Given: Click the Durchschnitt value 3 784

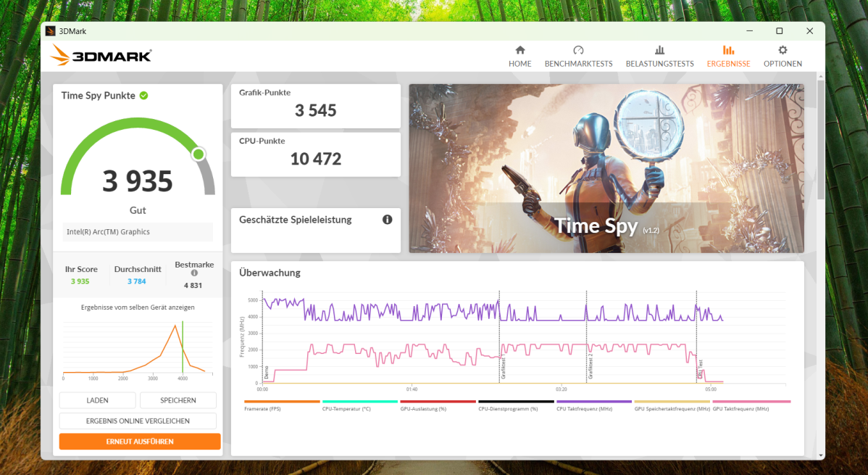Looking at the screenshot, I should tap(137, 281).
